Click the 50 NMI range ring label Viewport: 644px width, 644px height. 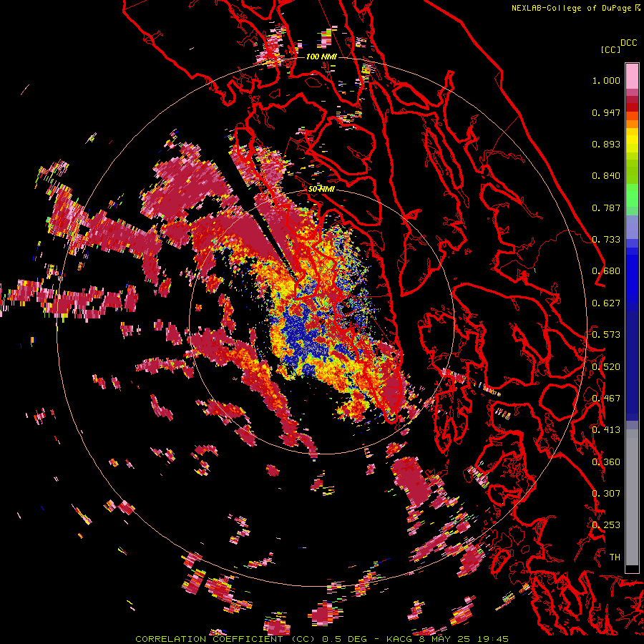tap(321, 189)
